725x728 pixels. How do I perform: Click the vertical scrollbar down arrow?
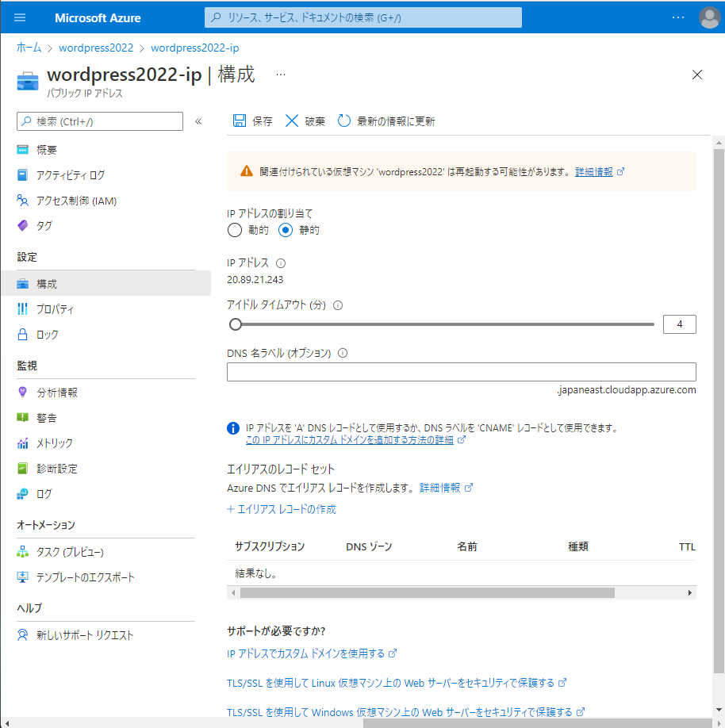coord(719,710)
